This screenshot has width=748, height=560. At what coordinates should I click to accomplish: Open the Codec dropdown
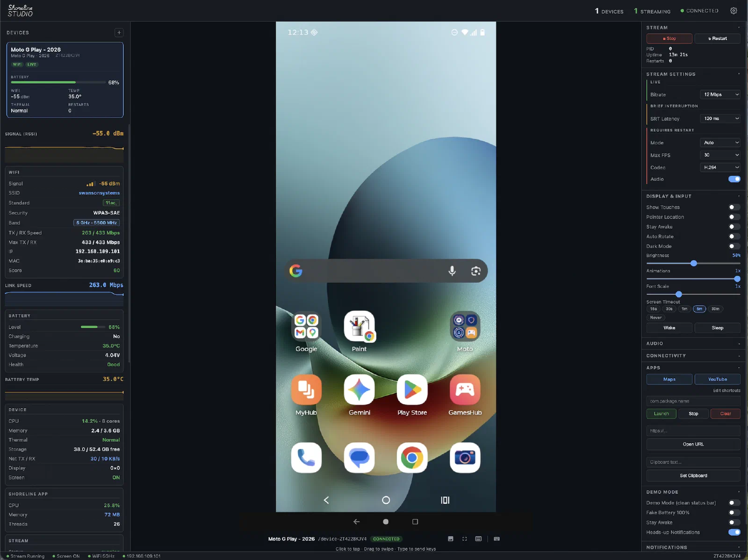[720, 167]
